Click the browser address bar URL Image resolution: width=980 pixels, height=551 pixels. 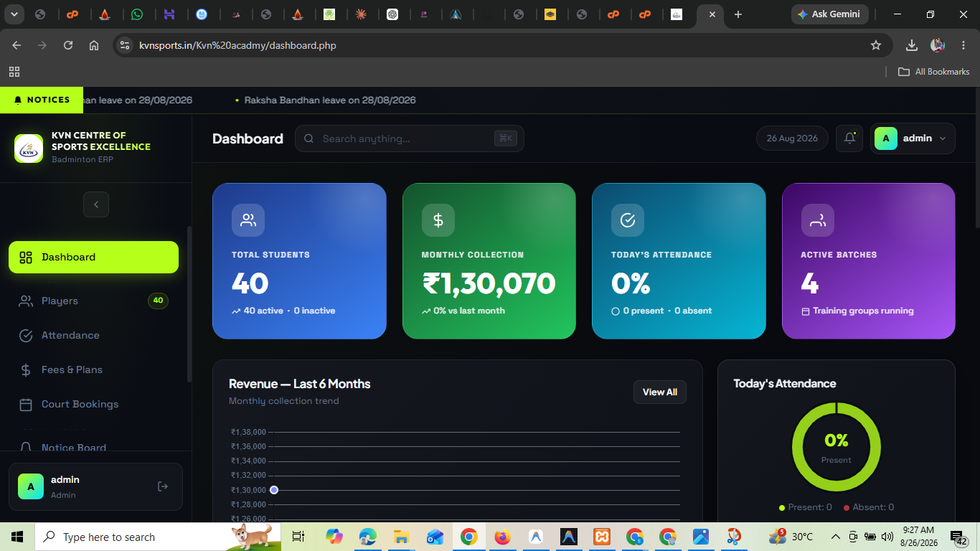coord(237,45)
